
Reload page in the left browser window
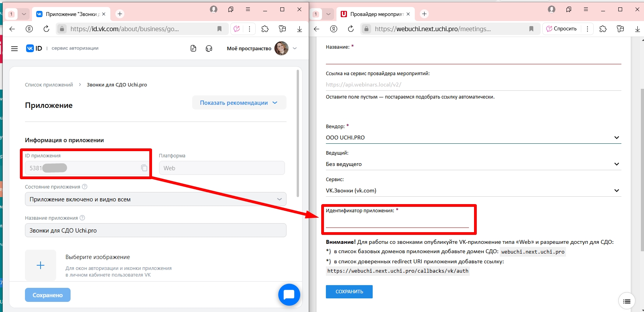[46, 29]
